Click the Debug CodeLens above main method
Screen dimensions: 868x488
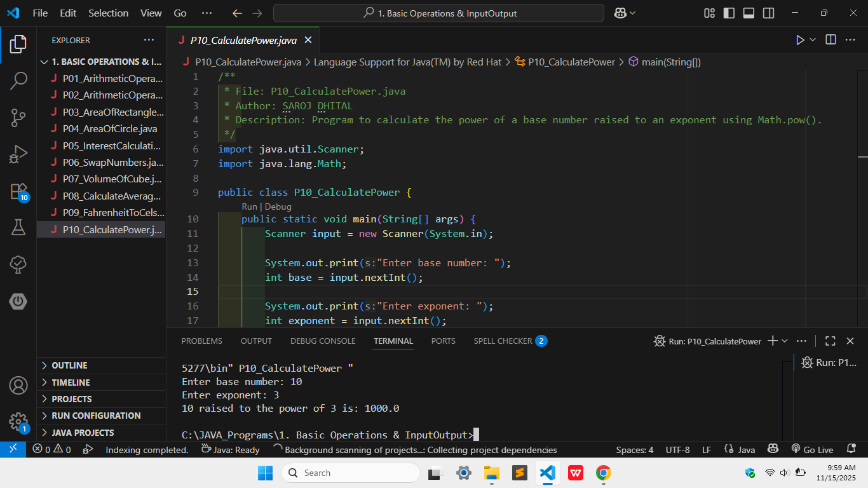[278, 207]
